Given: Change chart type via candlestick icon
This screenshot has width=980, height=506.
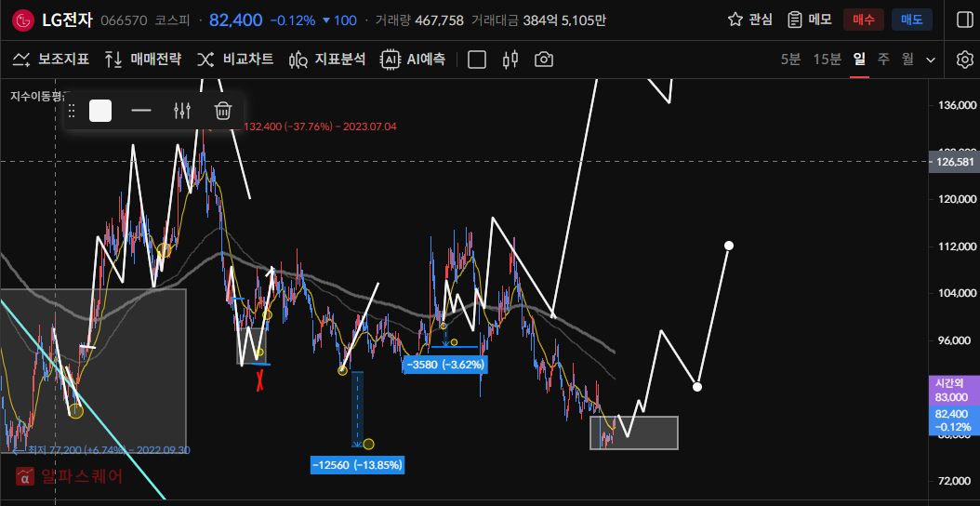Looking at the screenshot, I should (x=510, y=60).
